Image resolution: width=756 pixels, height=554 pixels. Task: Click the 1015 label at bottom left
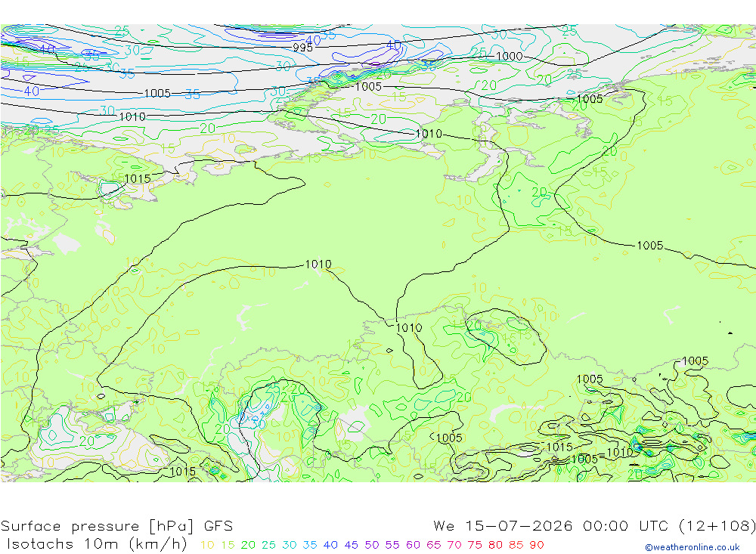pyautogui.click(x=183, y=471)
